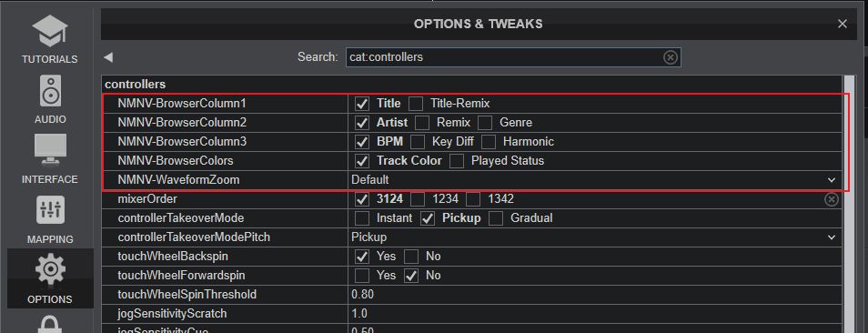Click the vertical scrollbar of options list

[849, 205]
